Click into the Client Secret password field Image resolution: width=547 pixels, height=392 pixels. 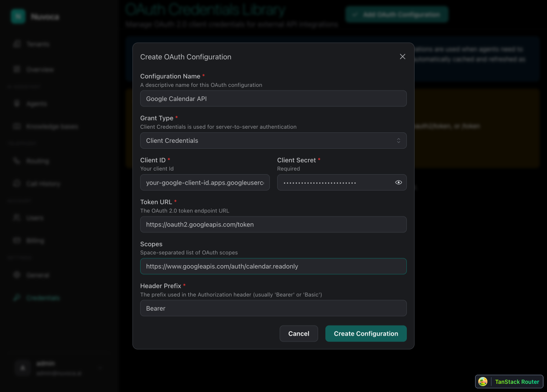coord(342,182)
